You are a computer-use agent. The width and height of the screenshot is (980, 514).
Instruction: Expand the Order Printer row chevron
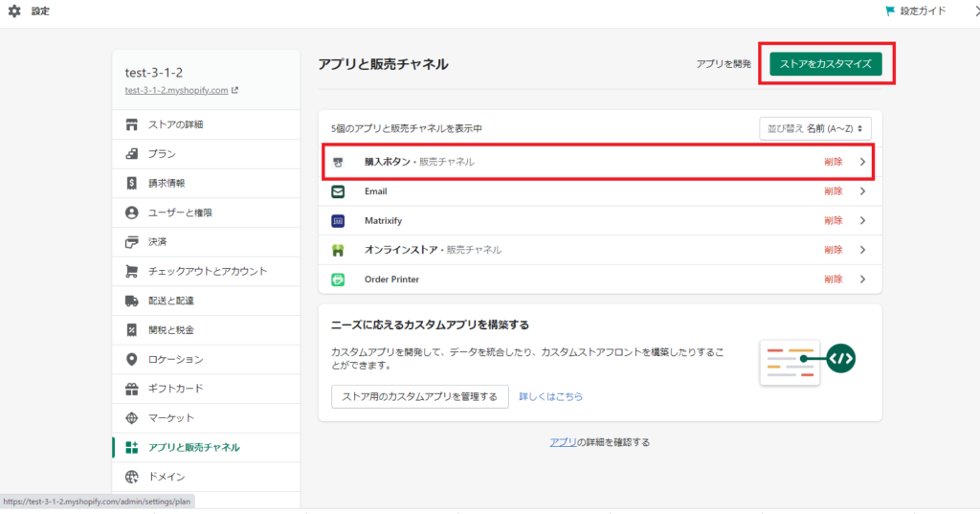(x=862, y=279)
